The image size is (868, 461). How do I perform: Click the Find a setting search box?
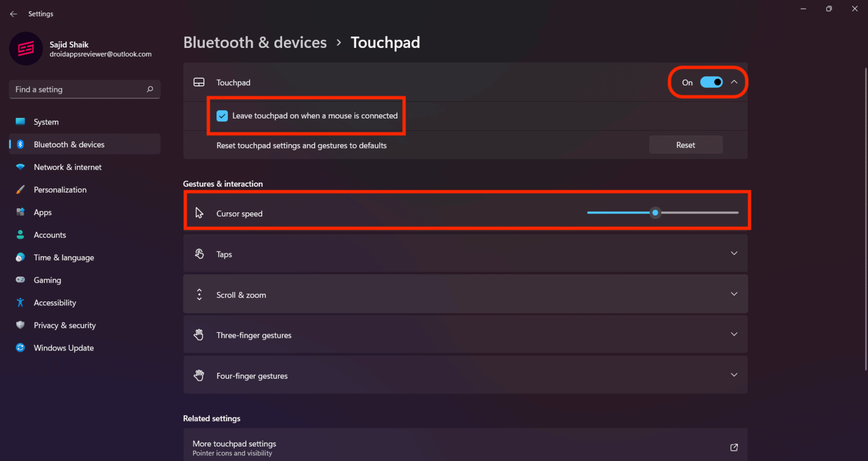point(84,89)
